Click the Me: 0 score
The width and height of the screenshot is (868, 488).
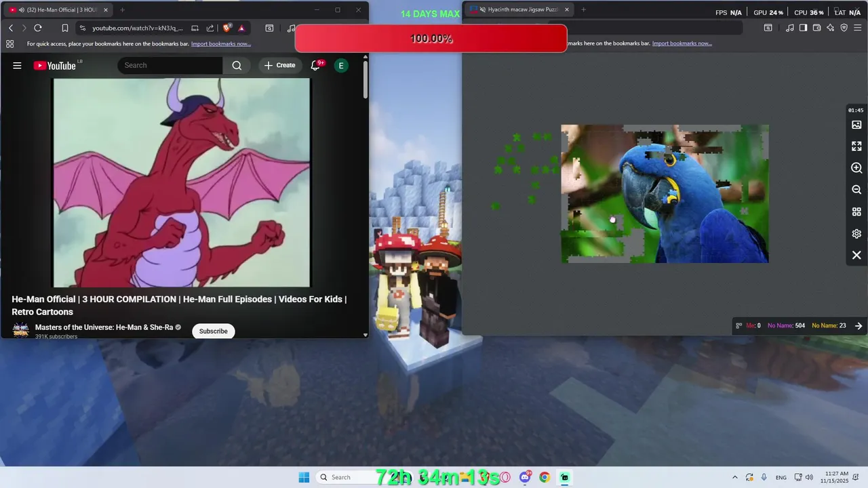click(753, 326)
